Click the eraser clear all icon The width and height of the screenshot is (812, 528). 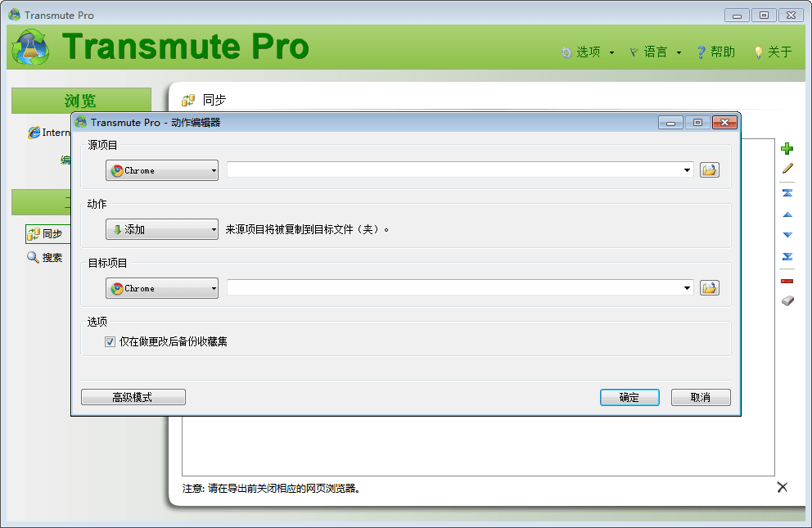click(787, 300)
